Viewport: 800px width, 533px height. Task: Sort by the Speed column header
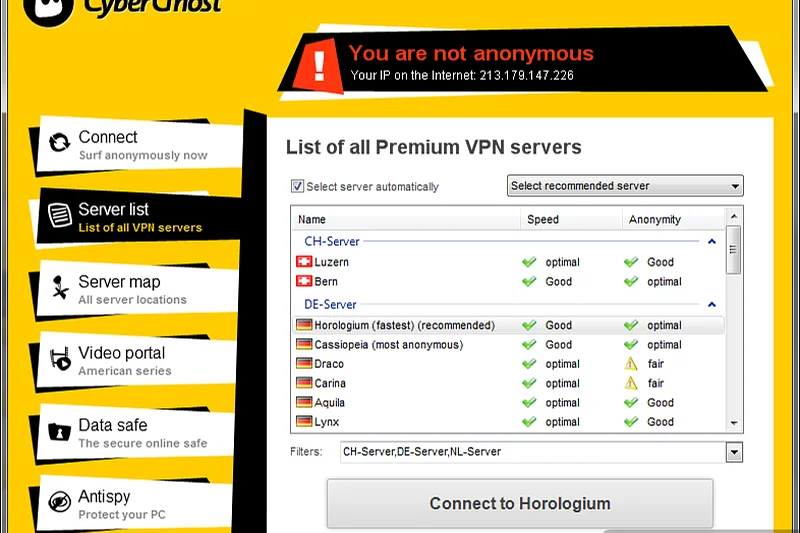coord(571,219)
